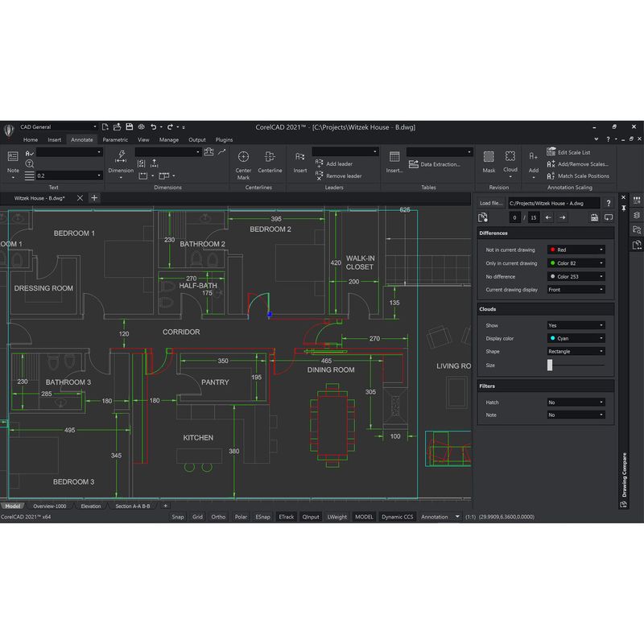Click Edit Scale List button
Screen dimensions: 644x644
(568, 152)
